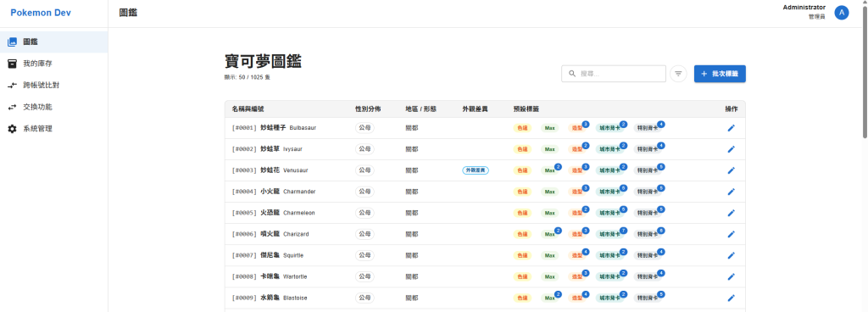868x312 pixels.
Task: Click the 預設標籤 column header
Action: (x=526, y=109)
